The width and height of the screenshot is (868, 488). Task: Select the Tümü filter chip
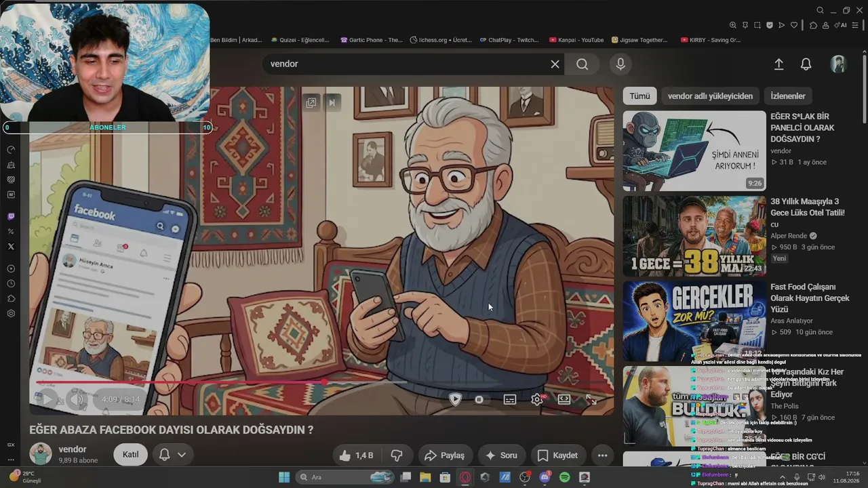click(x=639, y=96)
